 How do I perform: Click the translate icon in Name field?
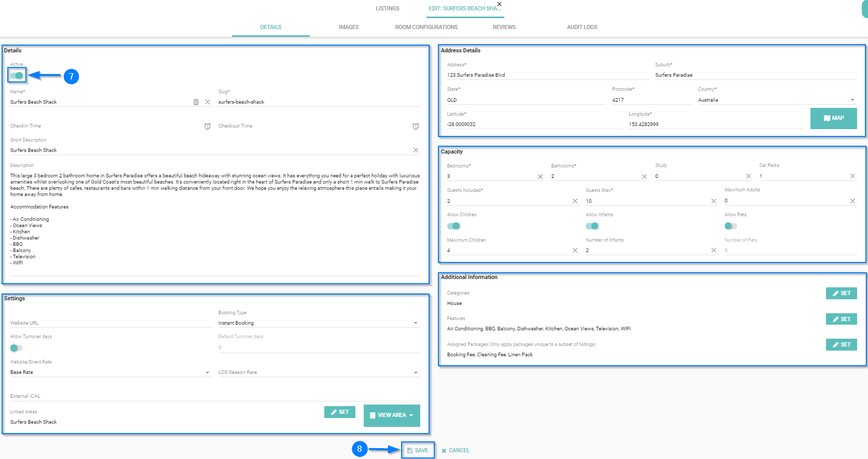[x=196, y=102]
